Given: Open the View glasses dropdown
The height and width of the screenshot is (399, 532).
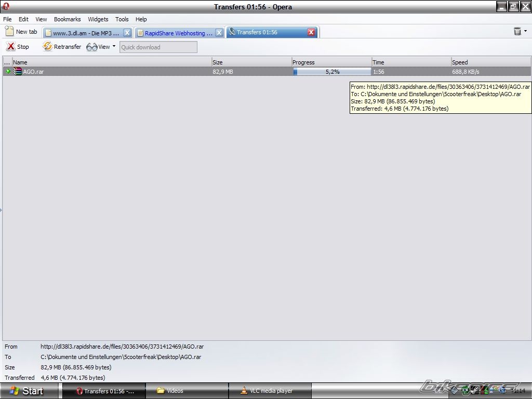Looking at the screenshot, I should [101, 47].
